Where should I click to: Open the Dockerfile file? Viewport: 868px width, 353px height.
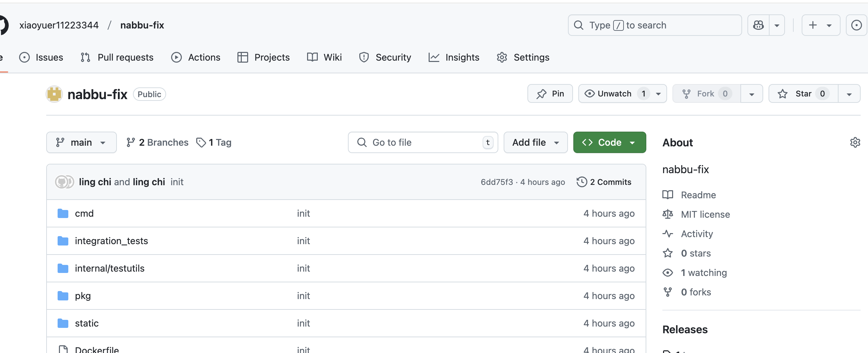pyautogui.click(x=97, y=349)
